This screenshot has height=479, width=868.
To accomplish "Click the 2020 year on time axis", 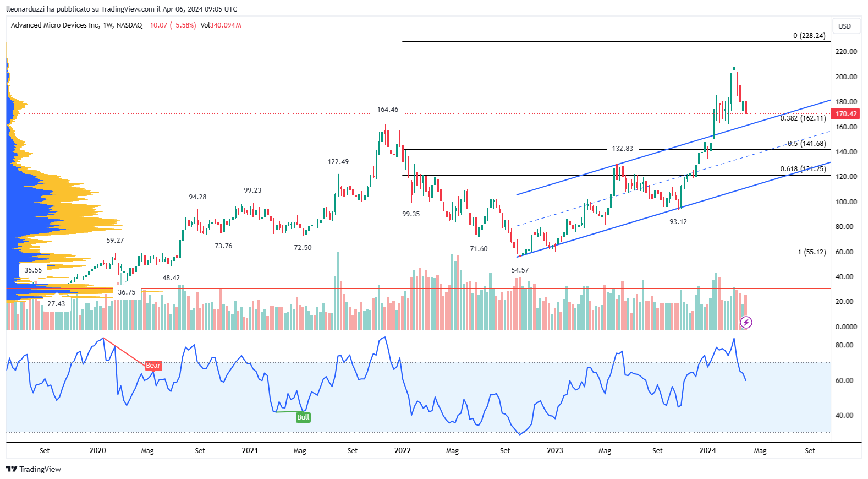I will pyautogui.click(x=97, y=450).
